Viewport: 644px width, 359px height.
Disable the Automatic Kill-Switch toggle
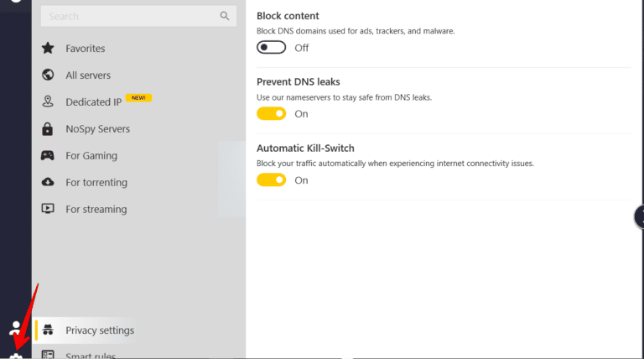[271, 180]
